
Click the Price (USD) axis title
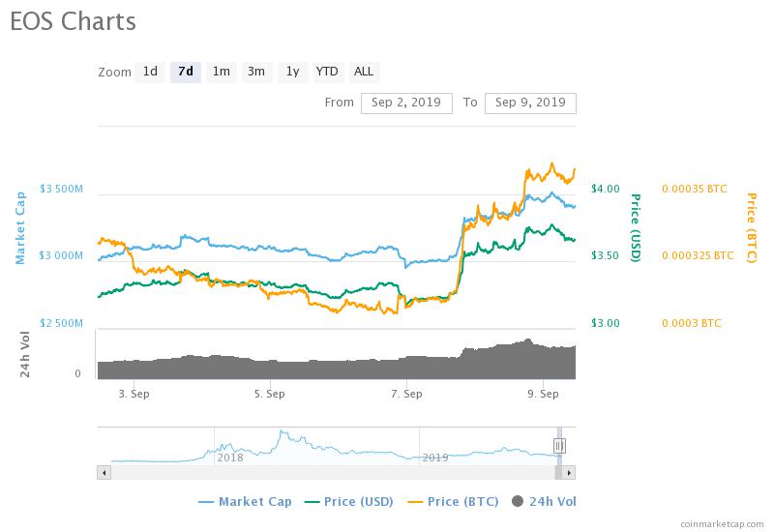click(x=636, y=227)
